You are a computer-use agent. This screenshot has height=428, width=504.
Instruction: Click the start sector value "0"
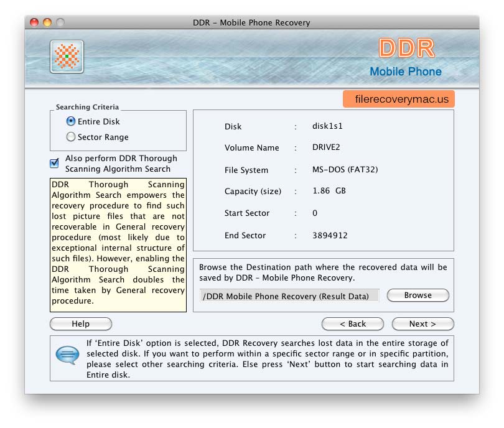pos(315,213)
